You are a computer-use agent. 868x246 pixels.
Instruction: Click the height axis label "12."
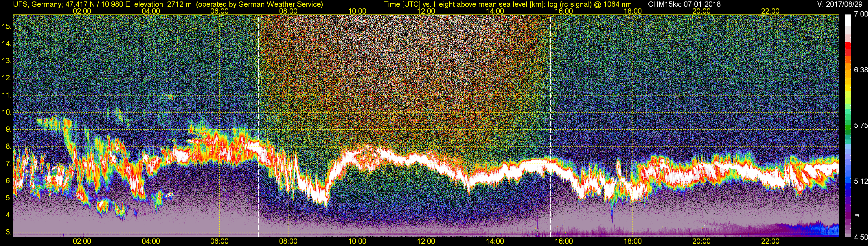(x=7, y=78)
